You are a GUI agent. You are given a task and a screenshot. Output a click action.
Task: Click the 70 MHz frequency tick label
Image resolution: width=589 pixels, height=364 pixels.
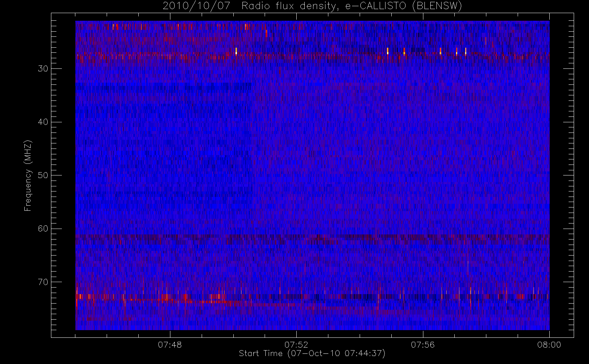click(x=43, y=282)
